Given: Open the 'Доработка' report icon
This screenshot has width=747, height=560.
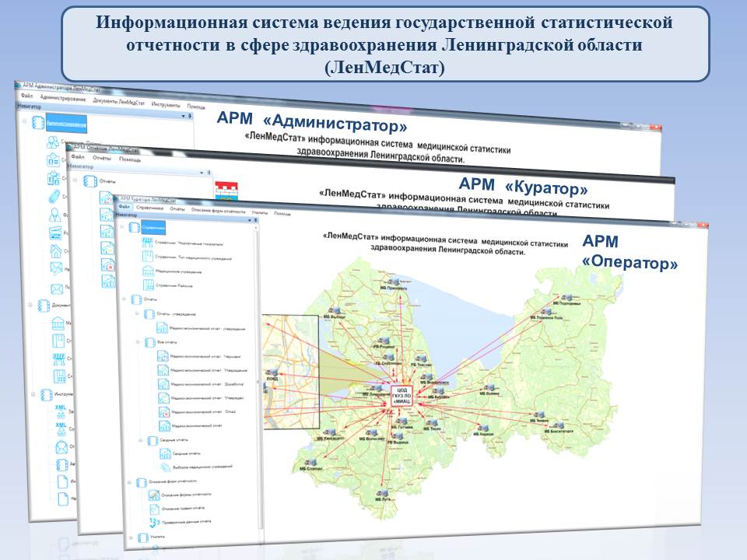Looking at the screenshot, I should [x=163, y=383].
